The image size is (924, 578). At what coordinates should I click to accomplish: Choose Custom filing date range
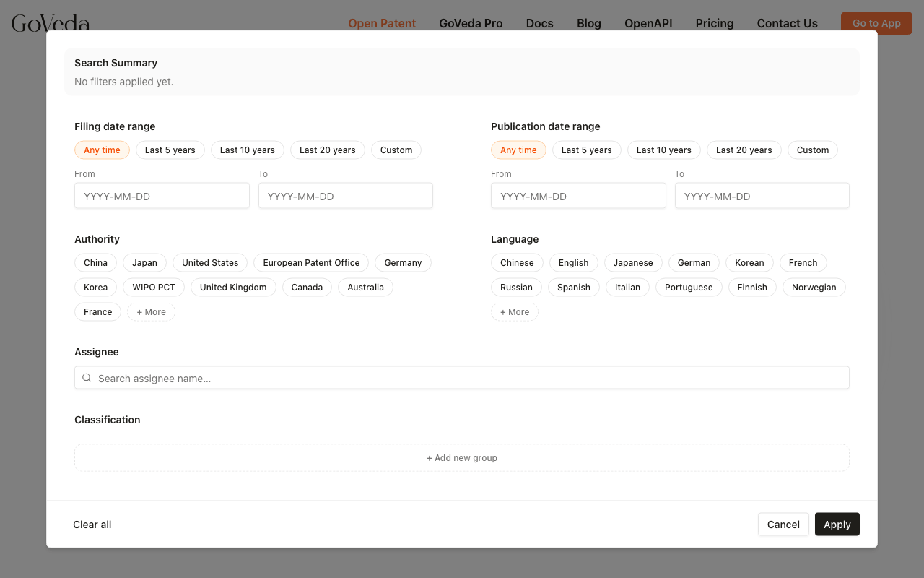pos(396,150)
